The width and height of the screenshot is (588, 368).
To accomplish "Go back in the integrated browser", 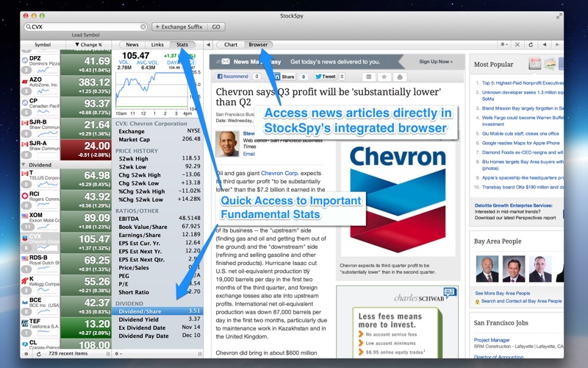I will pos(544,45).
